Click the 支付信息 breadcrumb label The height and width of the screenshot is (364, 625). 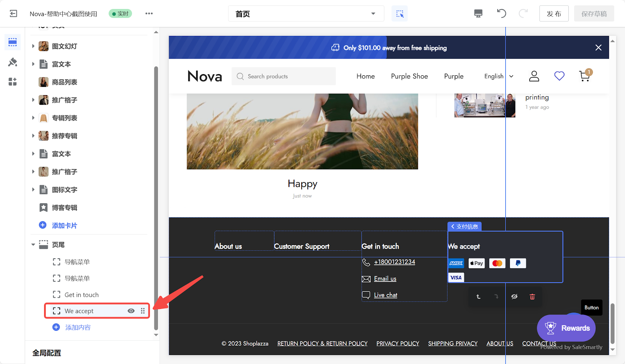tap(464, 226)
